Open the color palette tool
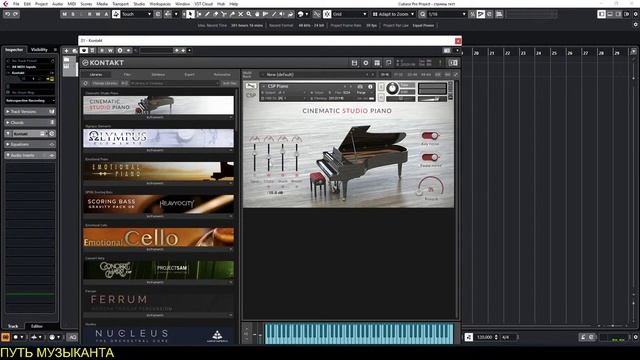The width and height of the screenshot is (640, 360). [302, 14]
